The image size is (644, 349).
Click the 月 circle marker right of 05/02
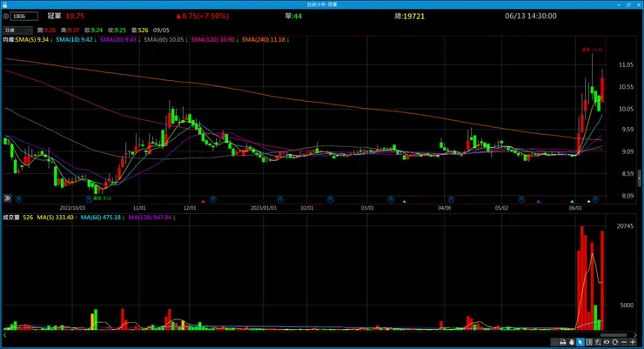tap(521, 199)
